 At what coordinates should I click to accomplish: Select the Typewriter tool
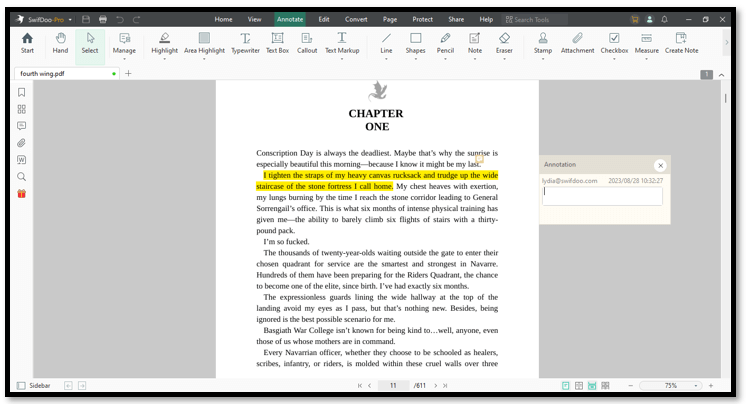tap(245, 42)
